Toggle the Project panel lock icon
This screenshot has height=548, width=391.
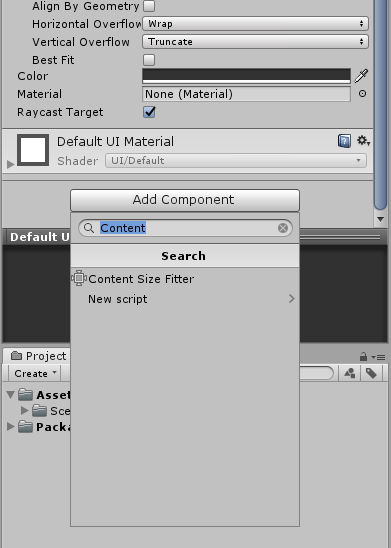[363, 356]
